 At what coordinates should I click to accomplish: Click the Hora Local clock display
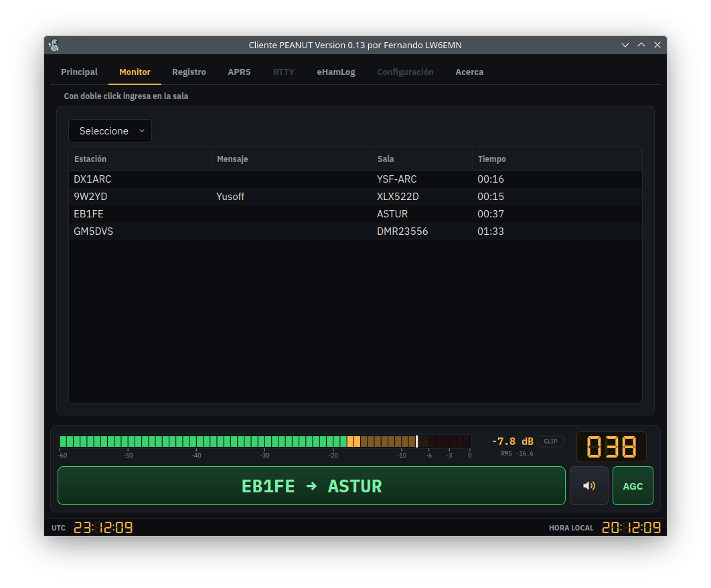point(631,528)
